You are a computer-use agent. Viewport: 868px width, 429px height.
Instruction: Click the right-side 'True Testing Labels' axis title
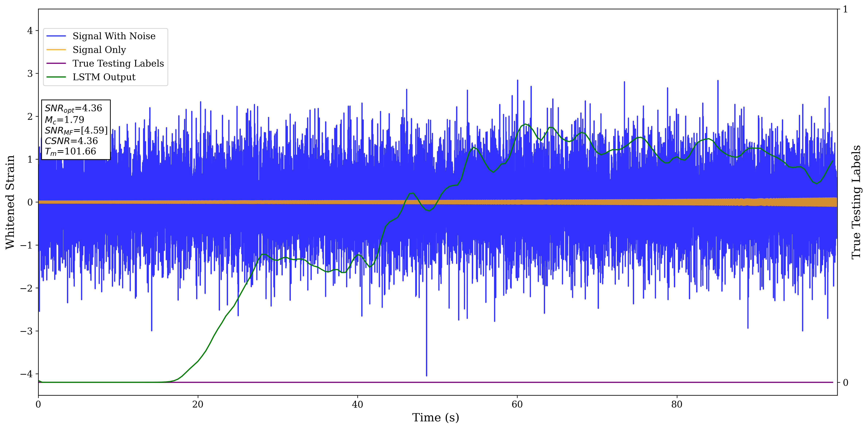(x=856, y=202)
